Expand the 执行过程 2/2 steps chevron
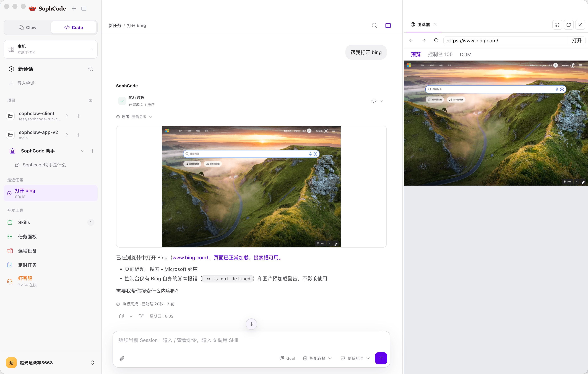Screen dimensions: 588x374 coord(381,101)
